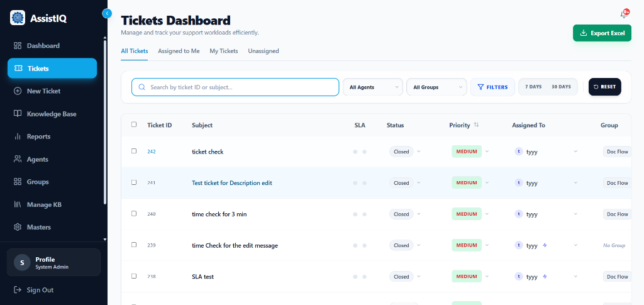Image resolution: width=644 pixels, height=305 pixels.
Task: Click the Manage KB library icon
Action: point(17,204)
